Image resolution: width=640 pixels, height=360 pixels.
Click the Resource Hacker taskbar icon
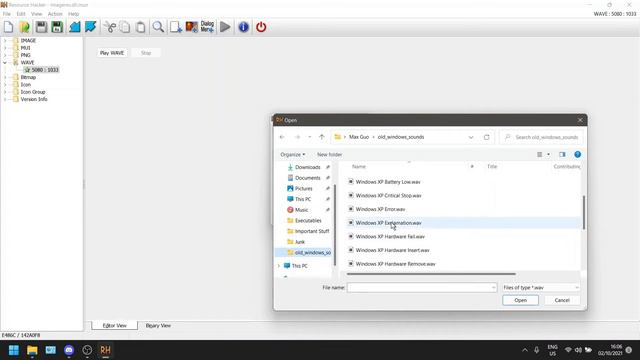tap(105, 350)
